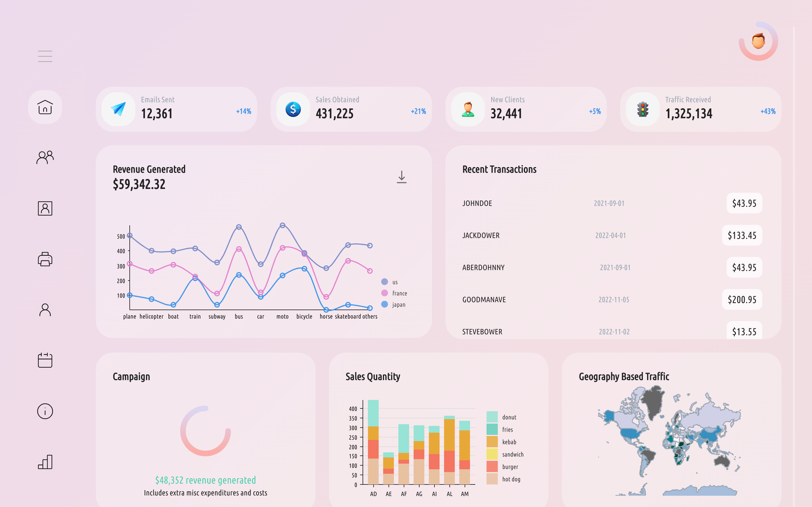Screen dimensions: 812x507
Task: Toggle the us series in legend
Action: pyautogui.click(x=390, y=282)
